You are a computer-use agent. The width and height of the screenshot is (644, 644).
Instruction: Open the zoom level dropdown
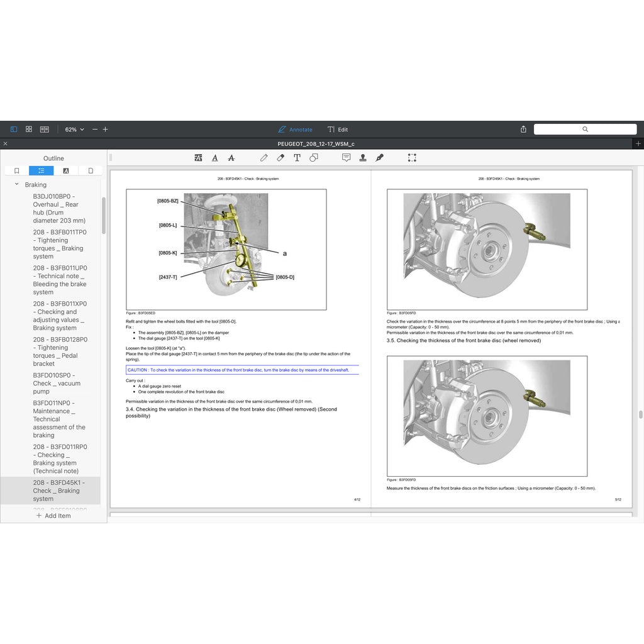click(74, 130)
